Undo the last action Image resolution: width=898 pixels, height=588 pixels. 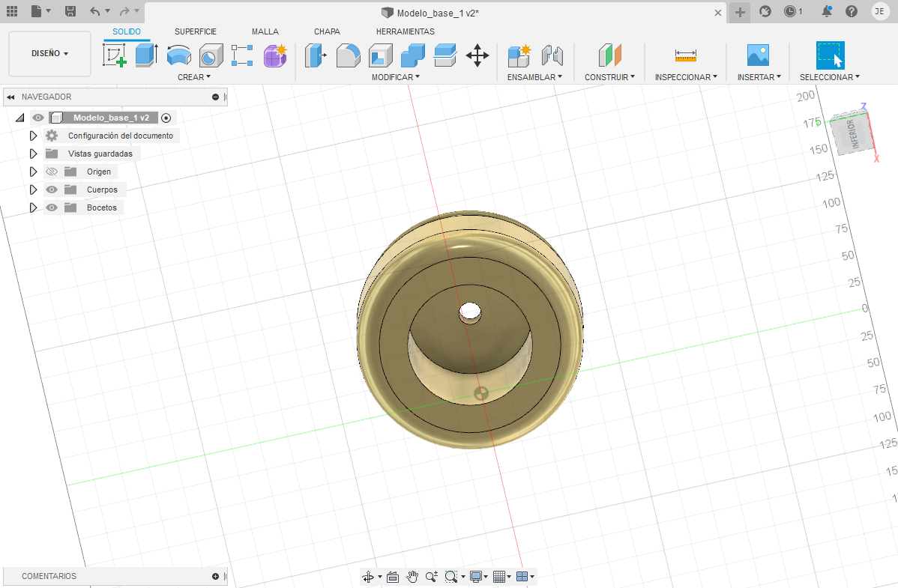(96, 11)
